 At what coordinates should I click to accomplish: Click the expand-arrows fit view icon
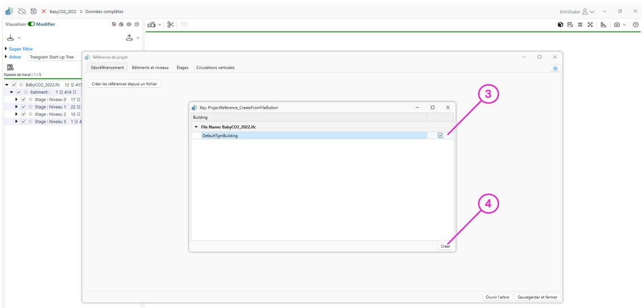click(x=590, y=25)
